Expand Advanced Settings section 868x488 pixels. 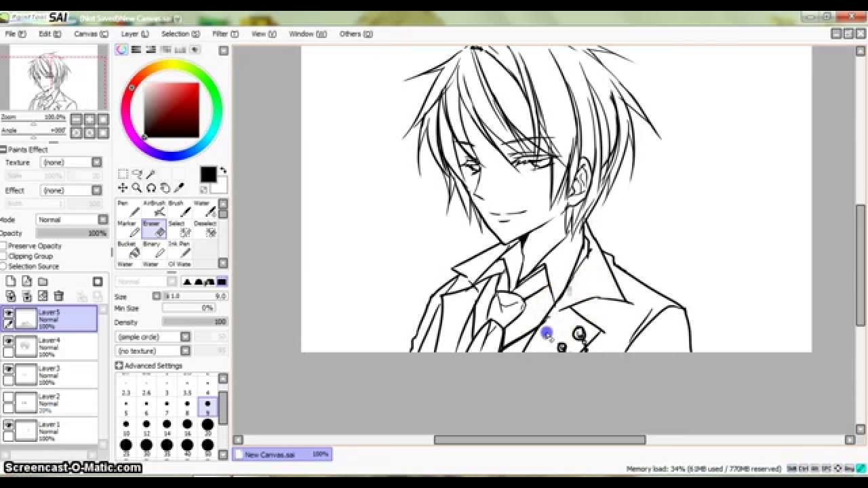pos(119,366)
